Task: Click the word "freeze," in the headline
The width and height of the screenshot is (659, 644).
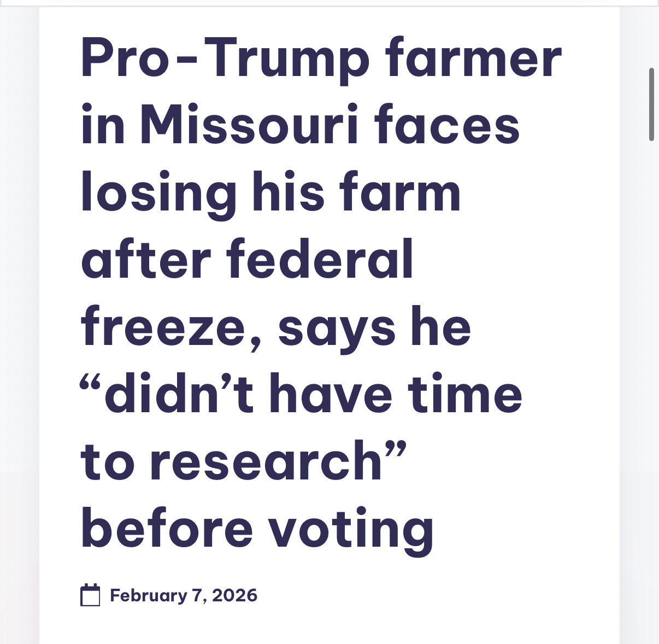Action: 172,329
